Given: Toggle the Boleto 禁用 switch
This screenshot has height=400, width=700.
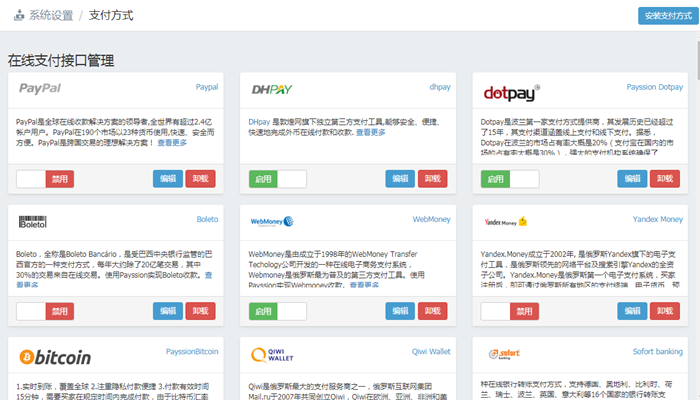Looking at the screenshot, I should point(45,311).
